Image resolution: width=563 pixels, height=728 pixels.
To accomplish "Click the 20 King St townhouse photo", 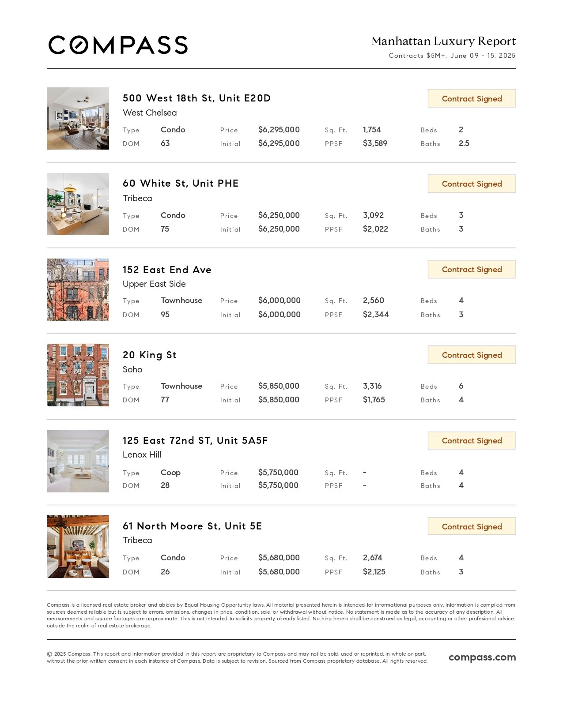I will click(x=78, y=375).
